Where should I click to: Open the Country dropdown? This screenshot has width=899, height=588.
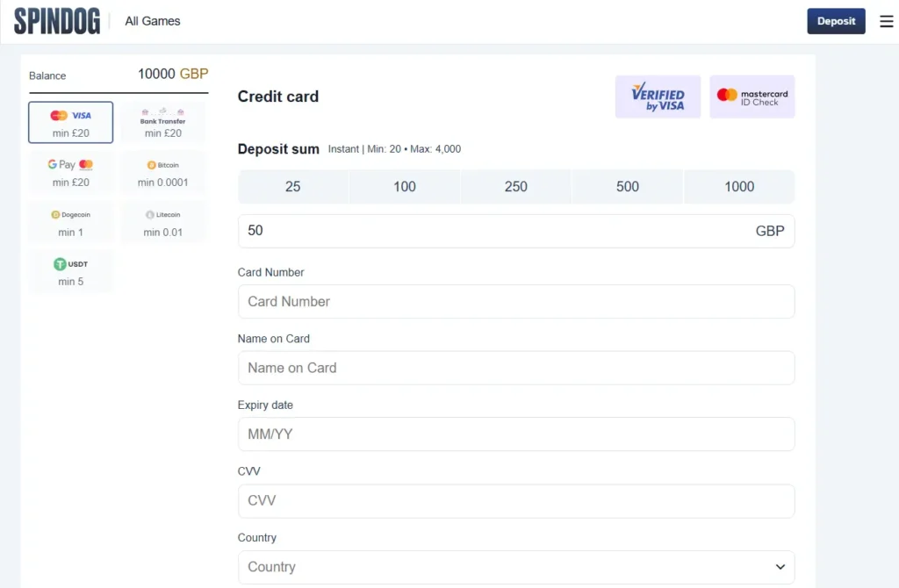[x=516, y=567]
